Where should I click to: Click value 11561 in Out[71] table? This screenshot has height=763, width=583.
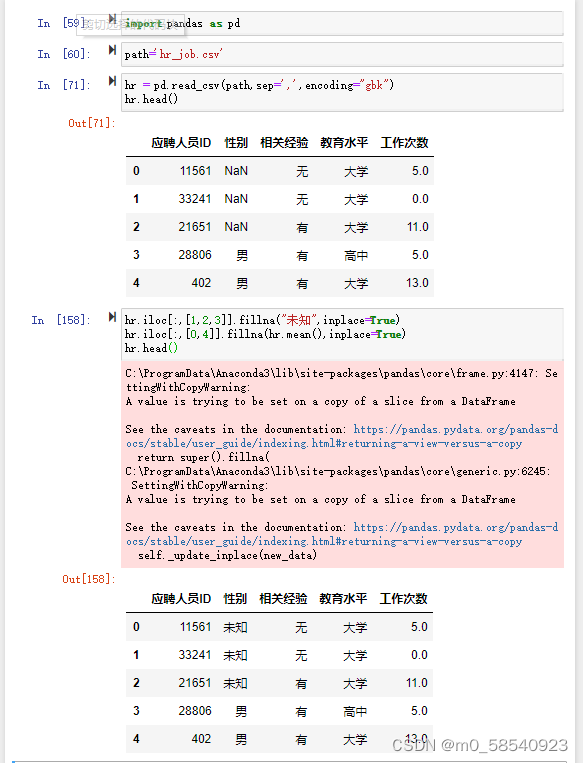[x=195, y=171]
